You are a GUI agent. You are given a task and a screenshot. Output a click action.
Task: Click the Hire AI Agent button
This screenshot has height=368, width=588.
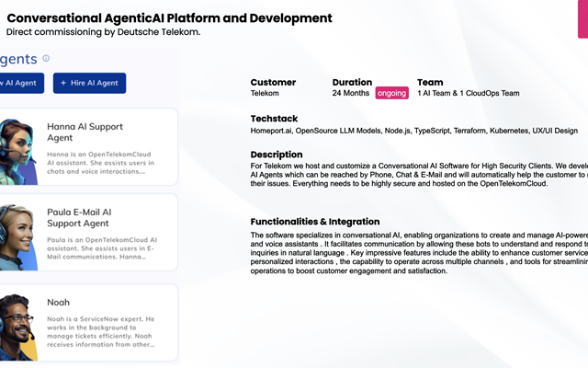click(x=90, y=83)
